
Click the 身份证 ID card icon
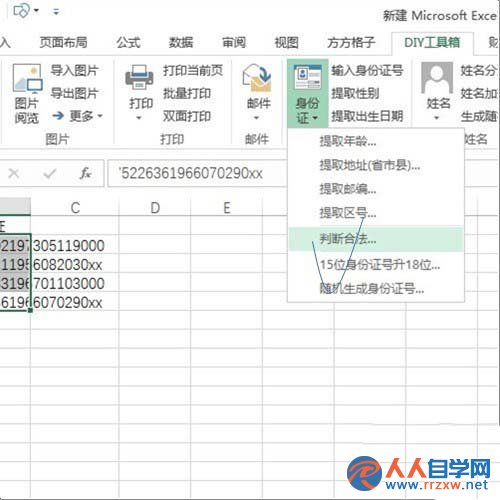pyautogui.click(x=307, y=77)
